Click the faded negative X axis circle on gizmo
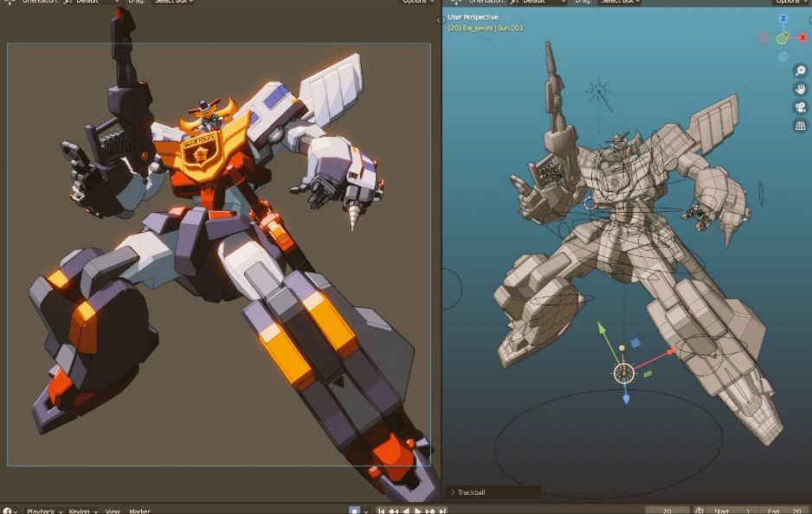This screenshot has height=514, width=812. pyautogui.click(x=764, y=37)
